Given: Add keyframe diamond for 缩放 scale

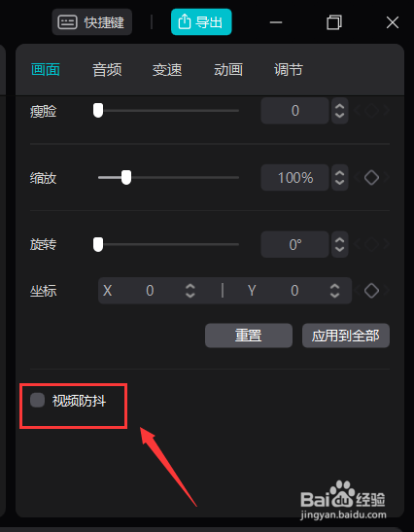Looking at the screenshot, I should [371, 178].
